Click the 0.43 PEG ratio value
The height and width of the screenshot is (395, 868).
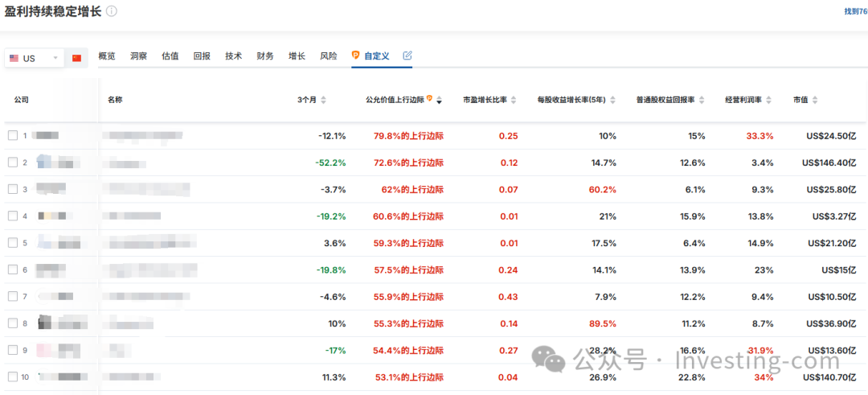[509, 296]
